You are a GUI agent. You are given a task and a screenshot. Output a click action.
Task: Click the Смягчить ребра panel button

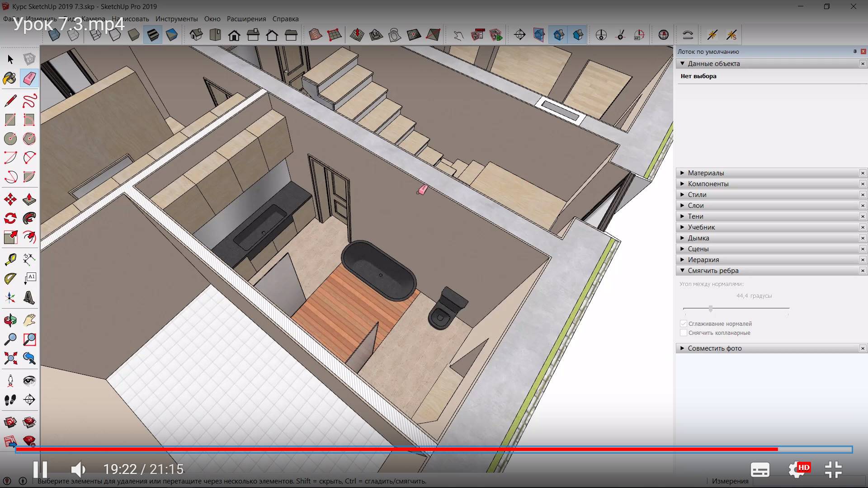tap(713, 271)
